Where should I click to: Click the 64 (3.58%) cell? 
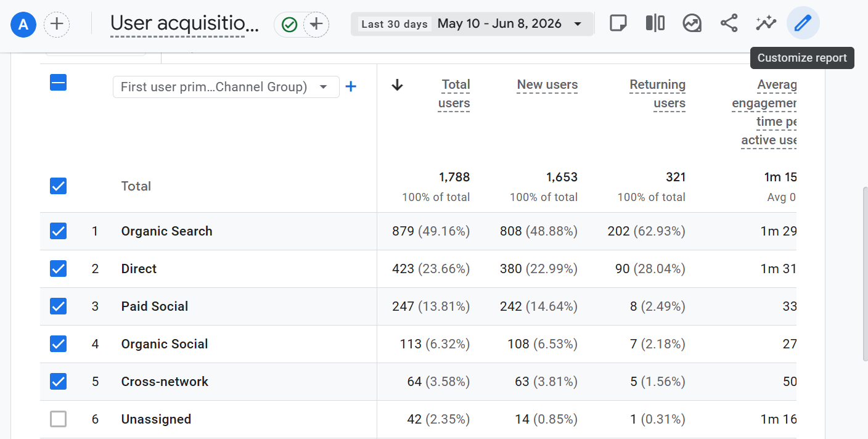click(x=438, y=382)
